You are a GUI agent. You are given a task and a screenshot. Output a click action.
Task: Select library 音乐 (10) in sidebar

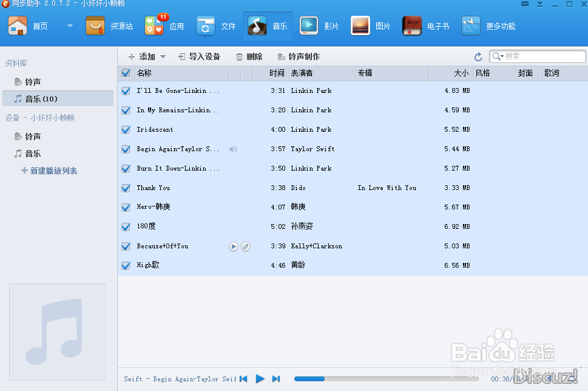[x=58, y=99]
